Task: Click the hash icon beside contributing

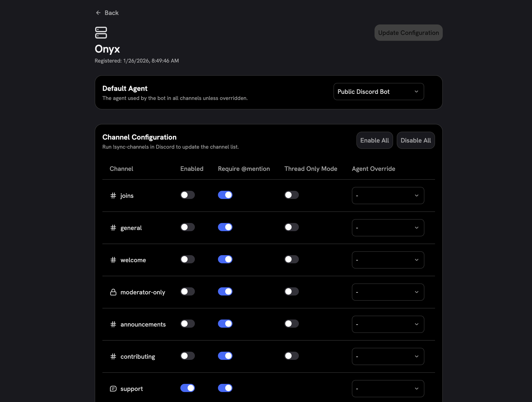Action: tap(113, 356)
